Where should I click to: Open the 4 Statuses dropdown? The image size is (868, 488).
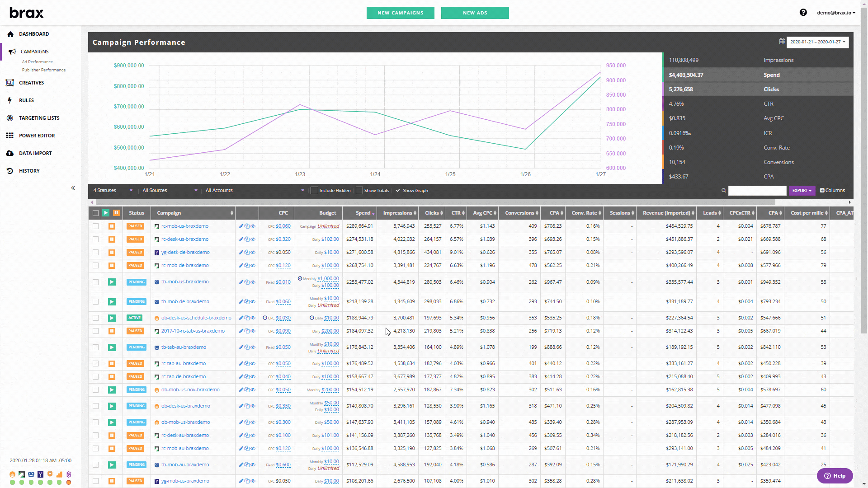tap(113, 191)
